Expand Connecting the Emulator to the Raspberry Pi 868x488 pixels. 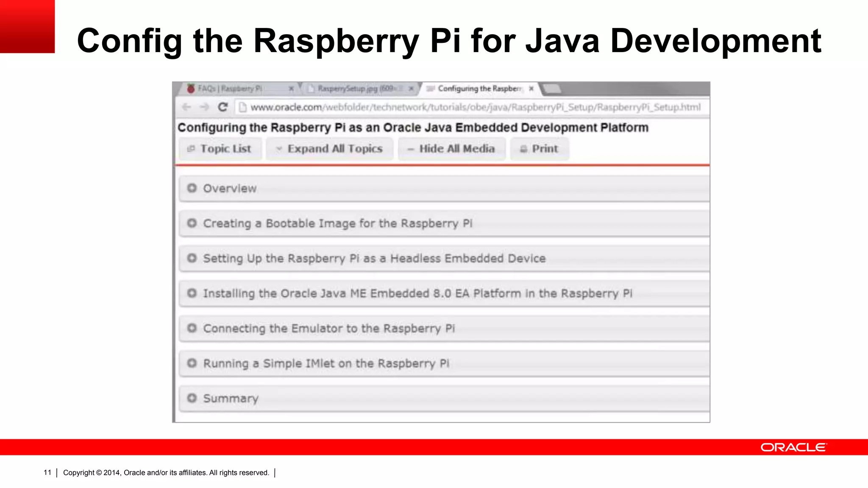[x=444, y=329]
